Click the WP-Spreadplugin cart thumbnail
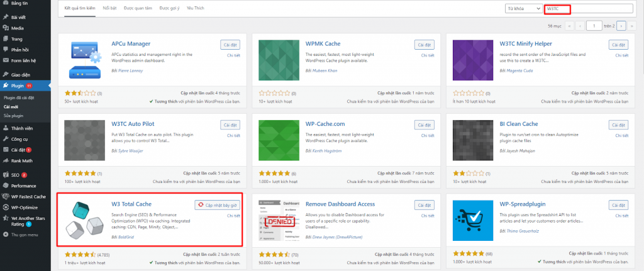The image size is (644, 271). tap(473, 221)
